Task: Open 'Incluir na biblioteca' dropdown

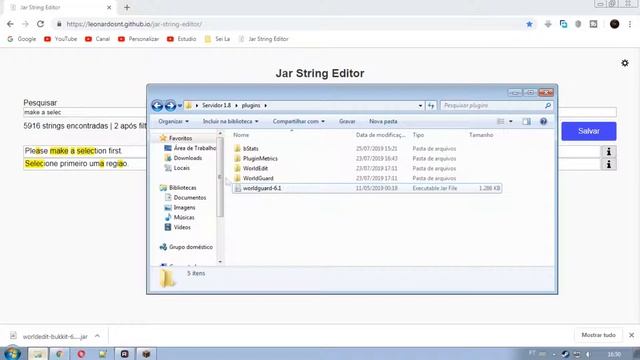Action: tap(230, 121)
